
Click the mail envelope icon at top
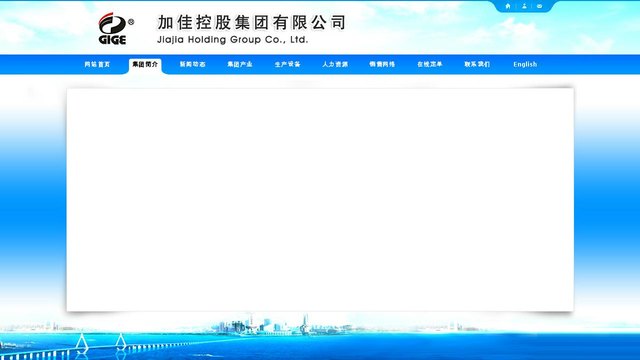click(540, 6)
